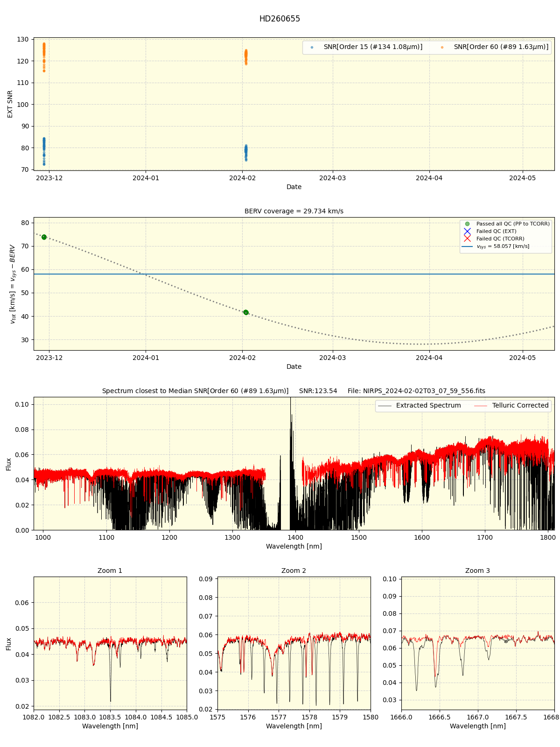Click the Flux y-axis label of Zoom 1

click(8, 644)
